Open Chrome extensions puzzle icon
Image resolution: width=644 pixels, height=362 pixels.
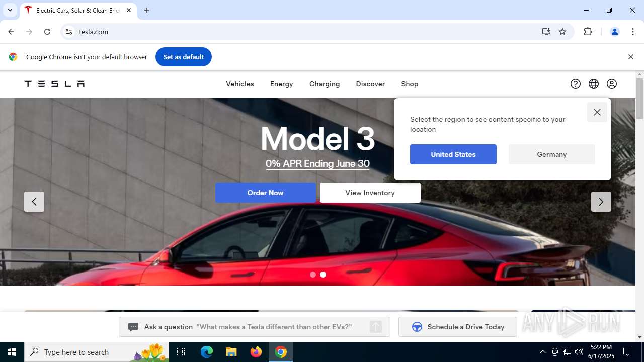point(588,32)
